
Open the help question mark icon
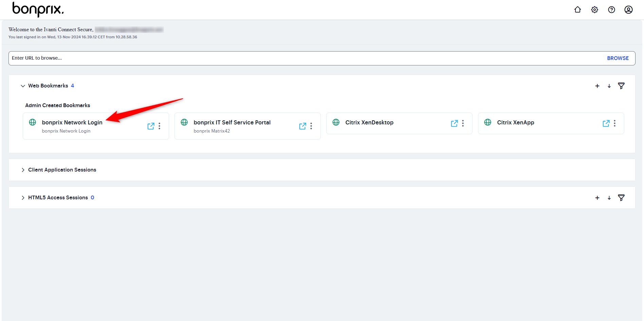pos(611,10)
